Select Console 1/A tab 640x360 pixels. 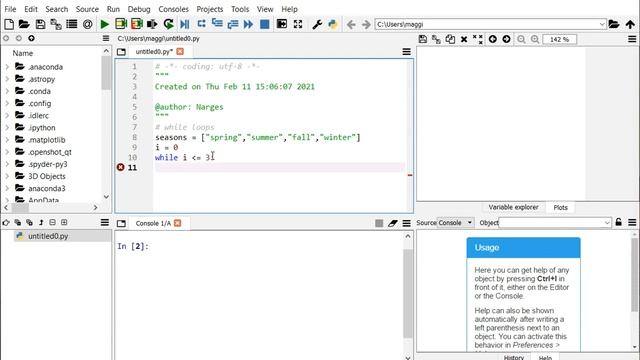(x=153, y=223)
